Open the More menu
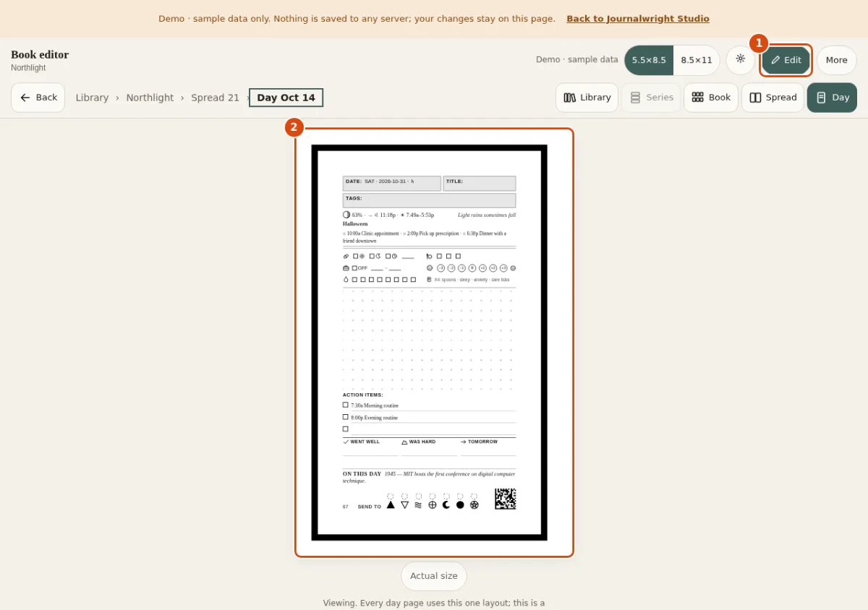This screenshot has height=610, width=868. (836, 60)
